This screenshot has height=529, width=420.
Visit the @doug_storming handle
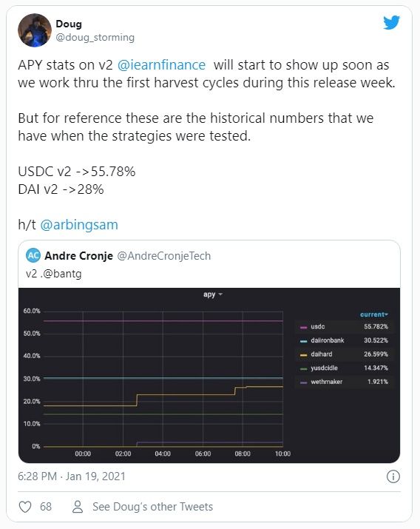[95, 38]
